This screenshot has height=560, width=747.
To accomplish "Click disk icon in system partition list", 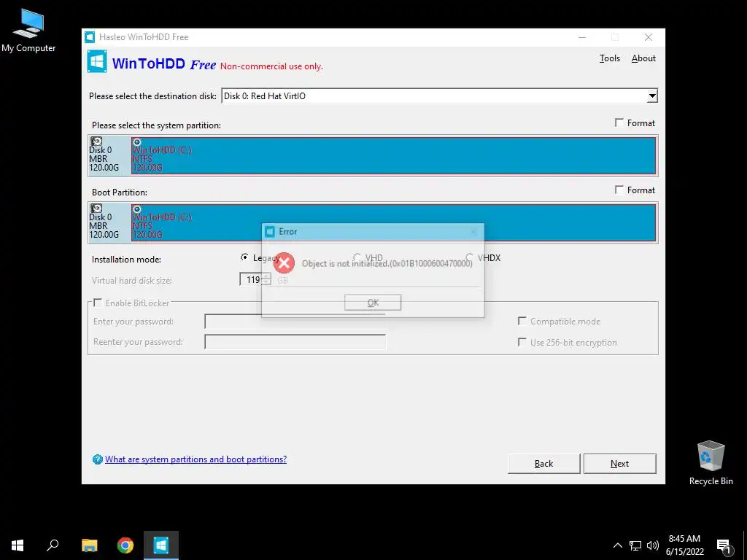I will (x=96, y=141).
